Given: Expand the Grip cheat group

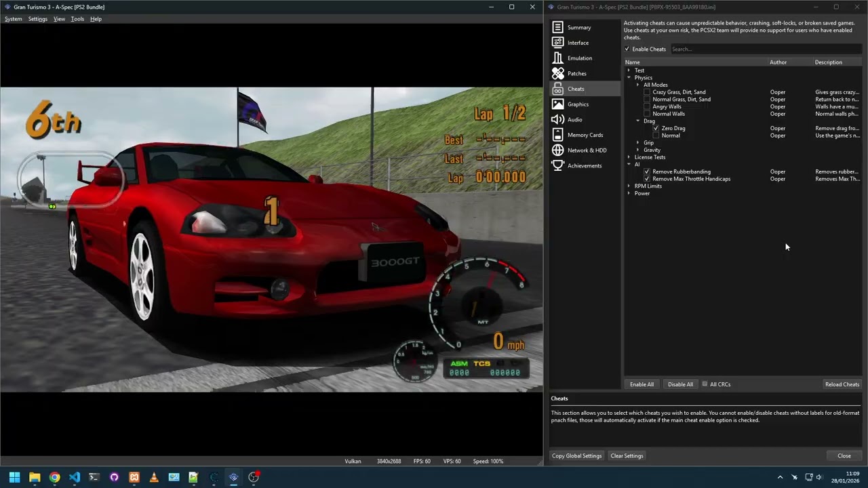Looking at the screenshot, I should click(637, 143).
